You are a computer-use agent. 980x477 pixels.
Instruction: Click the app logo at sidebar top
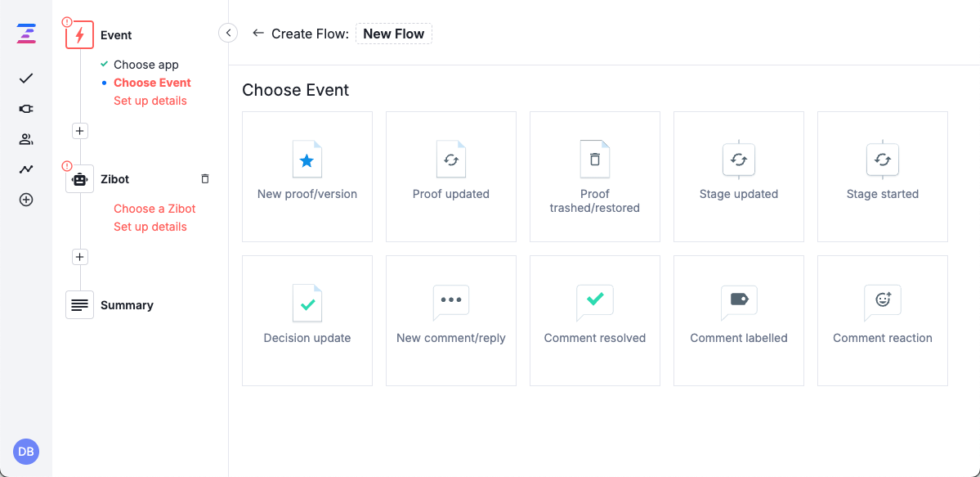25,34
